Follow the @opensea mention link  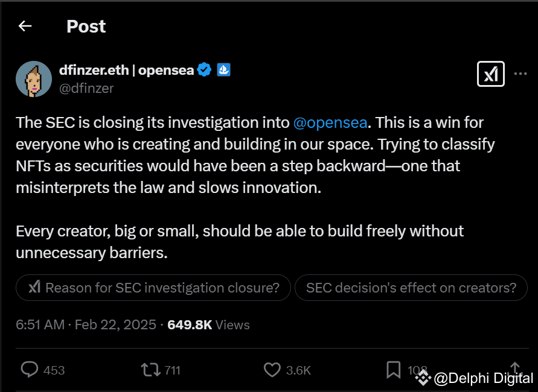[330, 122]
